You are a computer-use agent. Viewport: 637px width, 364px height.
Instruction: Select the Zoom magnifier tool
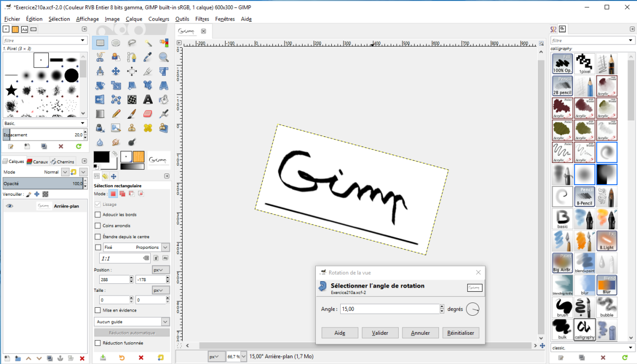164,57
